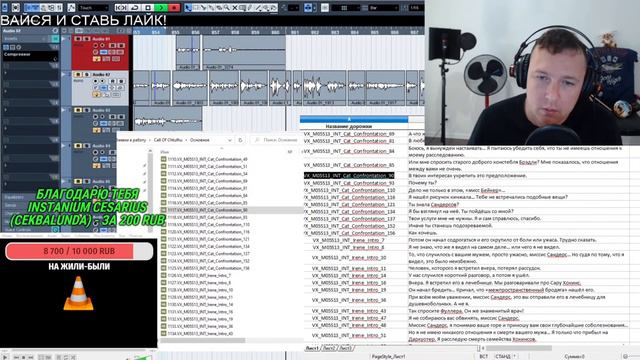Viewport: 640px width, 360px height.
Task: Toggle the teal inserts bypass button
Action: [x=55, y=39]
